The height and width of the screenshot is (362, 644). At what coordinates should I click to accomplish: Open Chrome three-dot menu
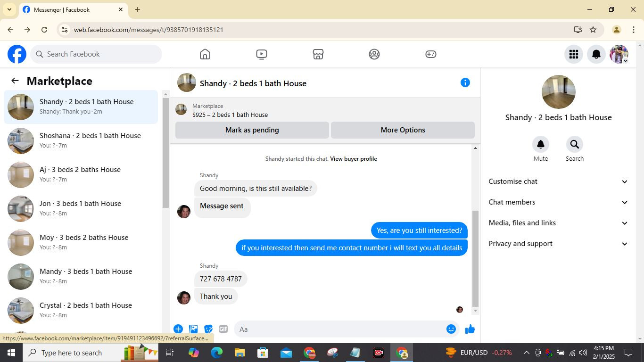[x=633, y=30]
